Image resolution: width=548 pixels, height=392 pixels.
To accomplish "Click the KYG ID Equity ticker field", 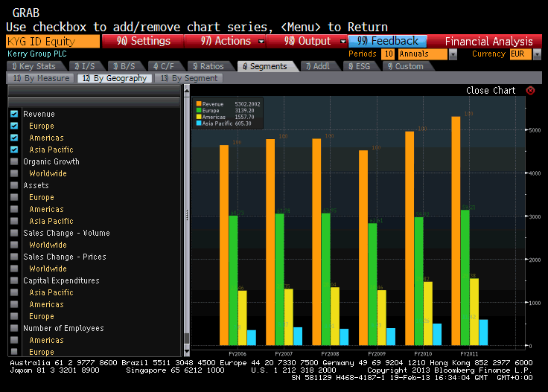I will tap(53, 42).
